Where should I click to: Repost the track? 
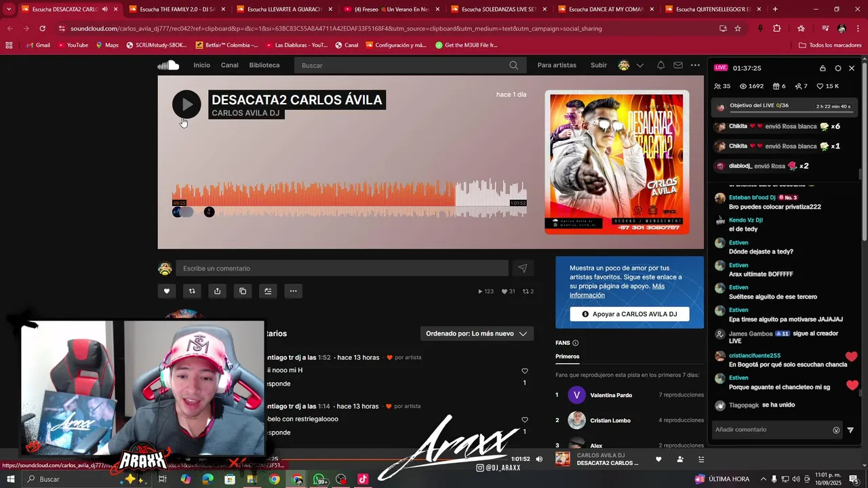click(x=192, y=291)
